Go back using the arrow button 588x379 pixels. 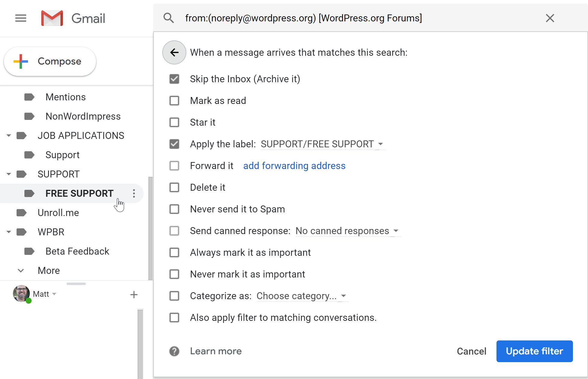174,52
